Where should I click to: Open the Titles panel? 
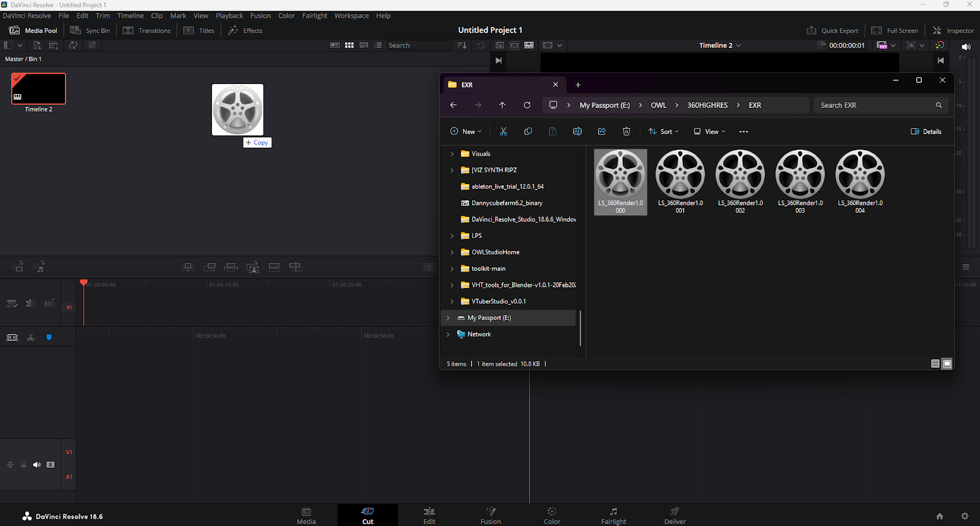[x=199, y=31]
